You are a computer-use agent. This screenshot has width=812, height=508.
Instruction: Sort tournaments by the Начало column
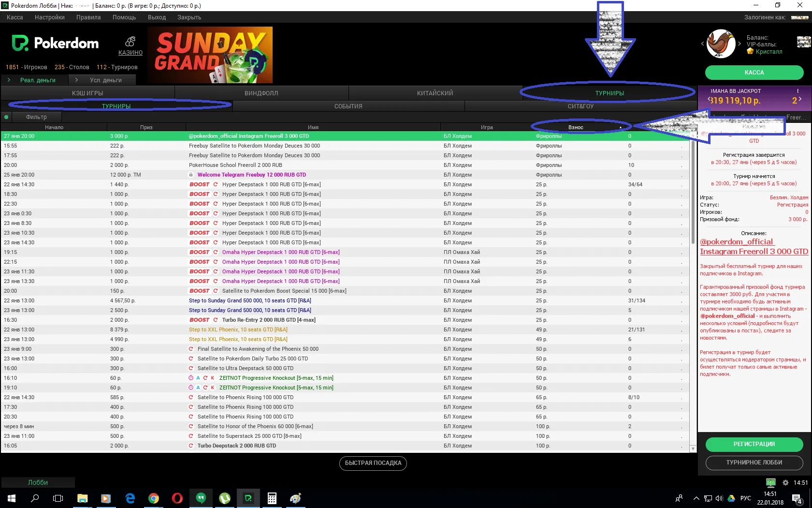click(54, 127)
